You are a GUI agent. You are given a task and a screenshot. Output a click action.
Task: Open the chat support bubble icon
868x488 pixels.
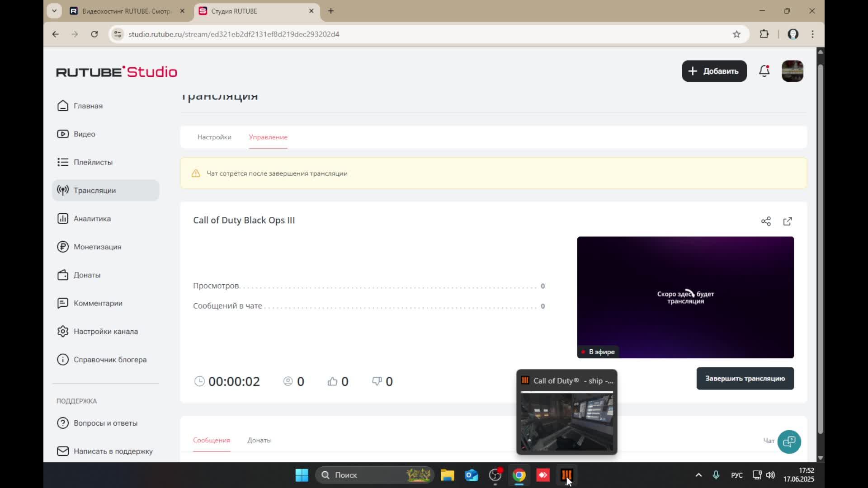click(789, 441)
